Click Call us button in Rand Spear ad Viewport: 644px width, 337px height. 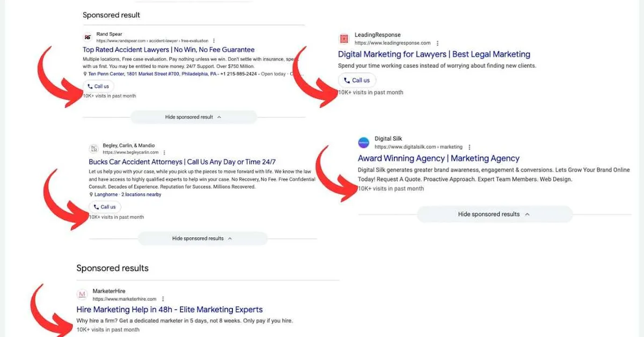pos(98,86)
